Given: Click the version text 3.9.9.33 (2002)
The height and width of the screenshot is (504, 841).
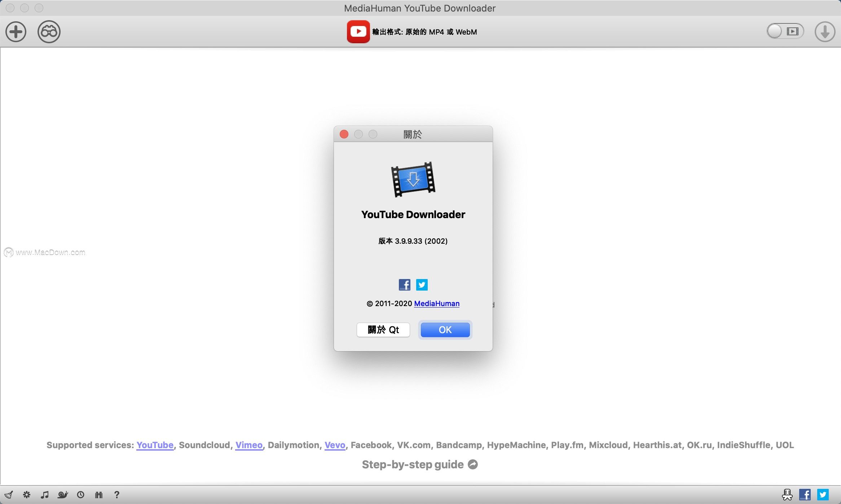Looking at the screenshot, I should [413, 241].
